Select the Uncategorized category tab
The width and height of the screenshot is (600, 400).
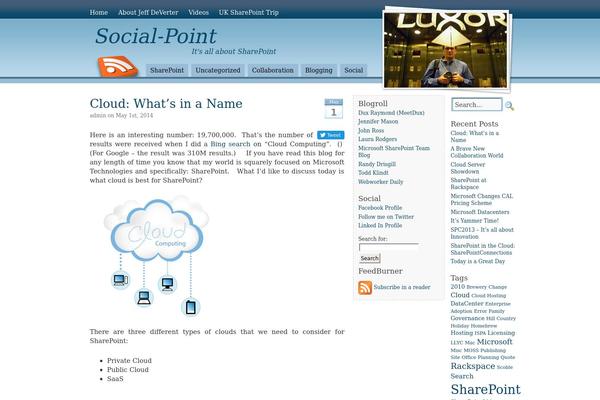pyautogui.click(x=218, y=70)
